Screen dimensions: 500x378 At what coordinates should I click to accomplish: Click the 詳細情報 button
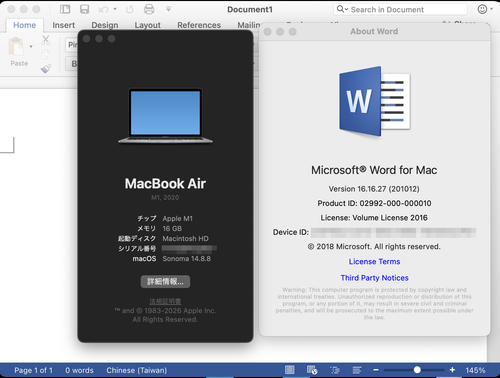[165, 282]
